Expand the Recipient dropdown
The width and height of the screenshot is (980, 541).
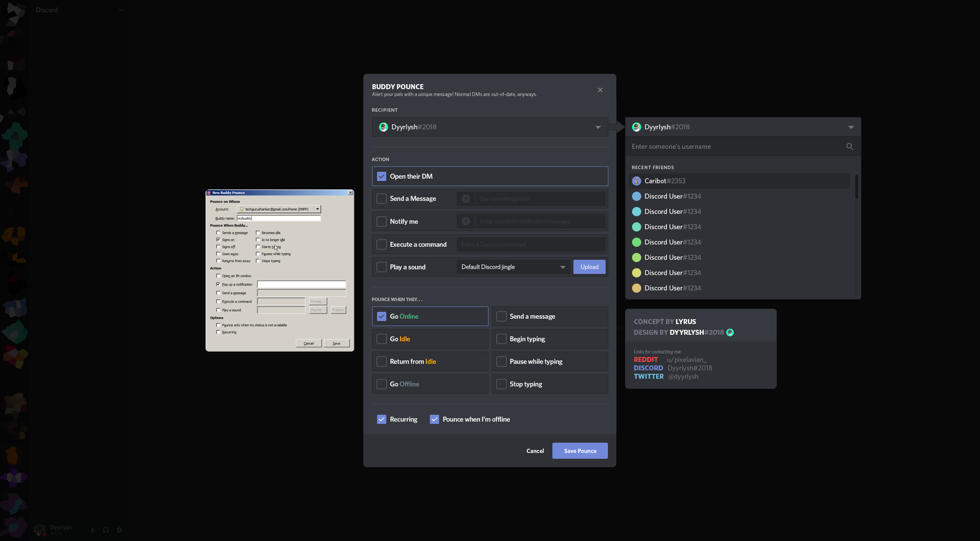(x=598, y=127)
